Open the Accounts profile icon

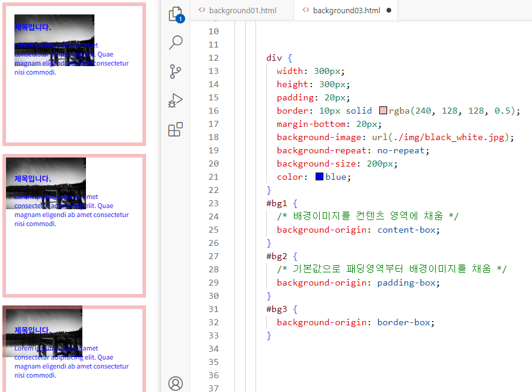pos(176,384)
